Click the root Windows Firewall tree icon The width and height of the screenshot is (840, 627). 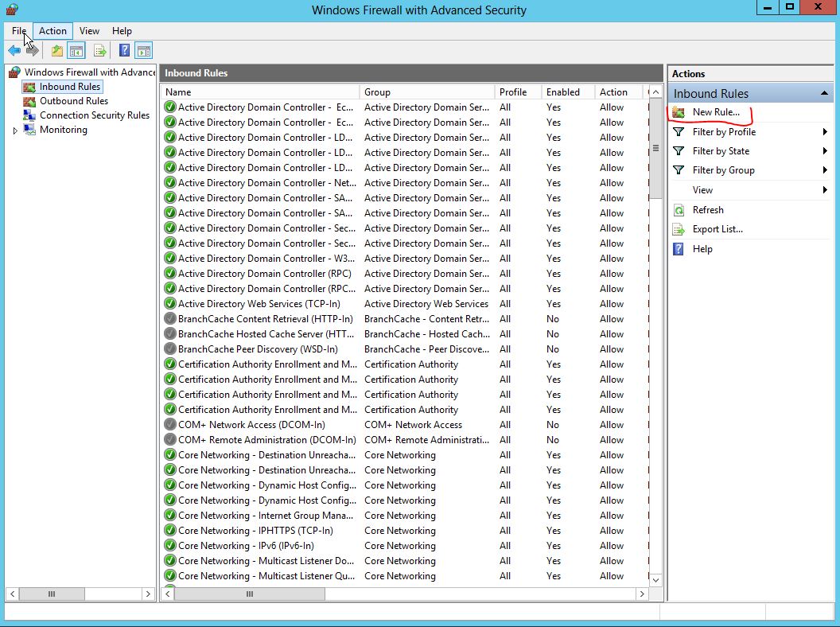pyautogui.click(x=14, y=72)
